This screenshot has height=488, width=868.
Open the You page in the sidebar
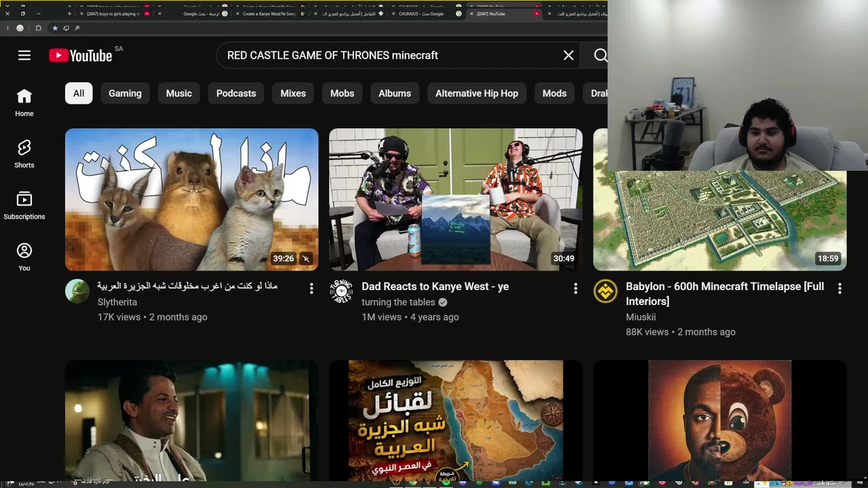click(x=24, y=258)
